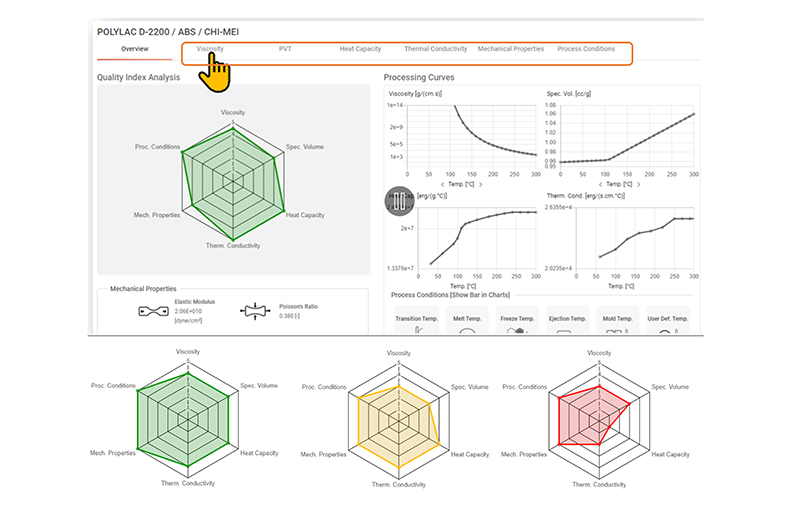Click Heat Capacity label on panel radar
Screen dimensions: 788x515
[305, 215]
